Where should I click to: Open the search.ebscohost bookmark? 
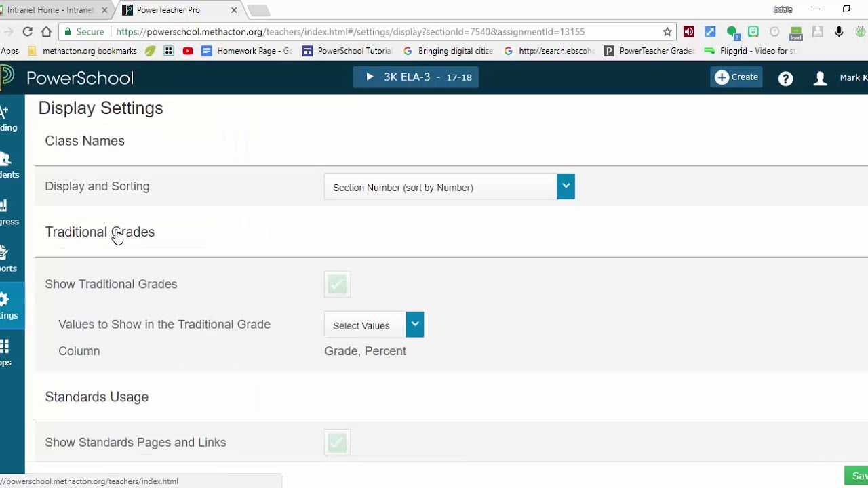pos(549,51)
